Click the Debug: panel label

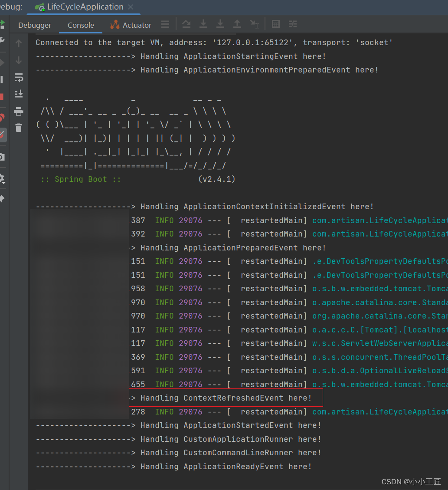point(11,7)
